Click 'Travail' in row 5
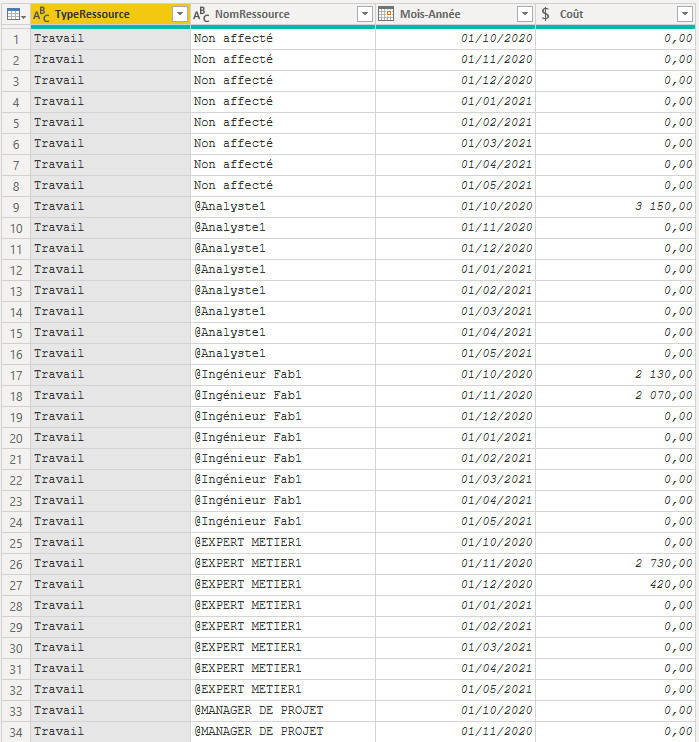 [x=59, y=123]
